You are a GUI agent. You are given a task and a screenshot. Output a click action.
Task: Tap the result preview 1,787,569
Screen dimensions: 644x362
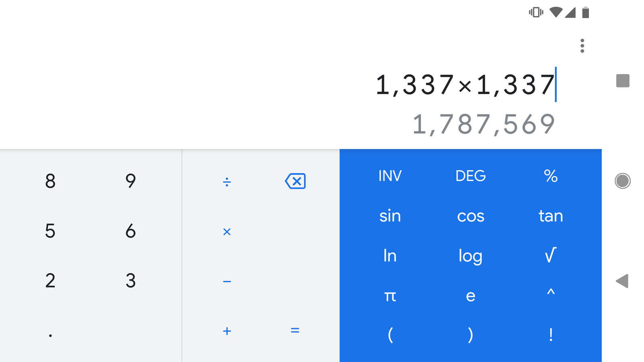pyautogui.click(x=484, y=124)
